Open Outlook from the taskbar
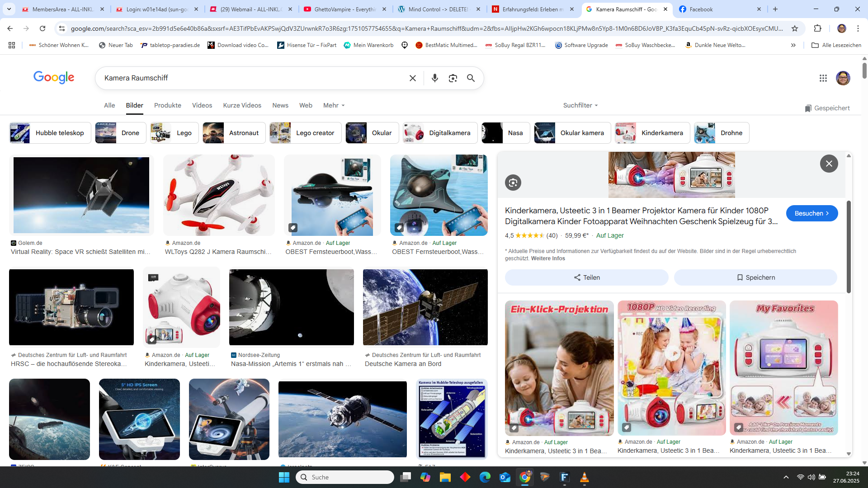Image resolution: width=868 pixels, height=488 pixels. click(x=505, y=477)
